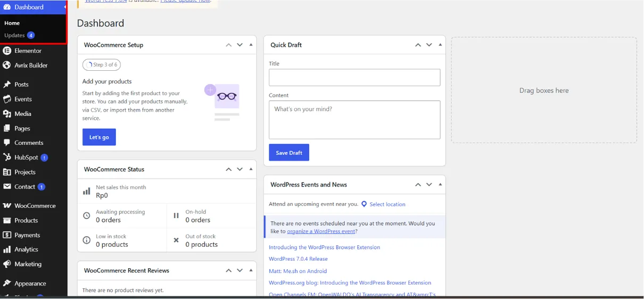Click the Step 3 of 6 progress indicator
Screen dimensions: 644x299
tap(102, 65)
